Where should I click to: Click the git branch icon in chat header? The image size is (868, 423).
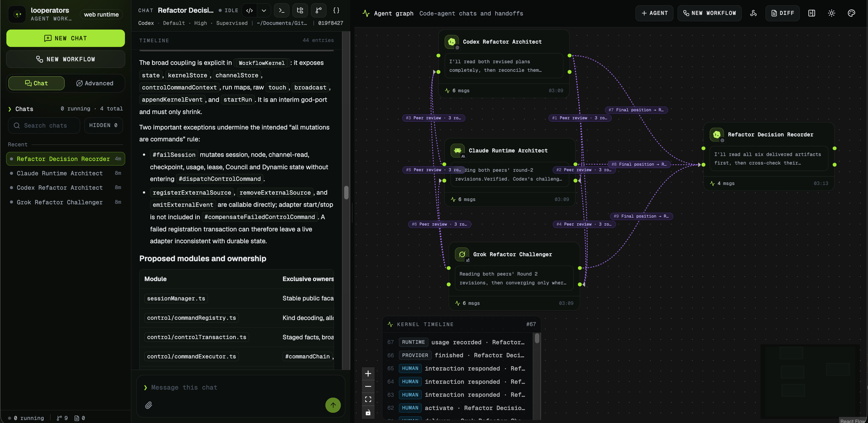(x=318, y=10)
